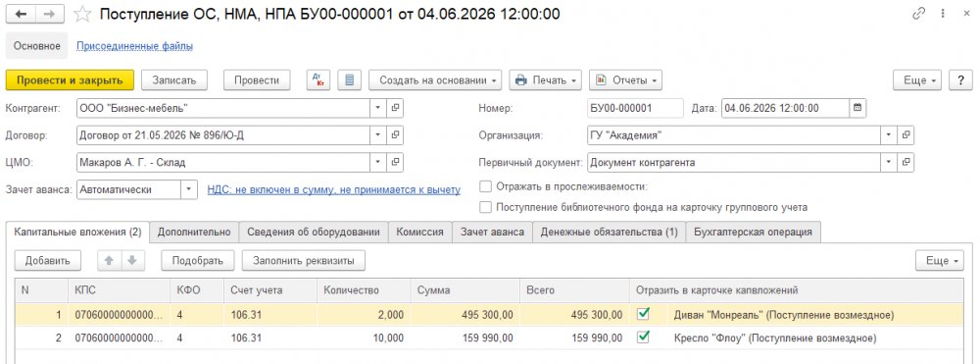Select the КФО column header

coord(197,290)
